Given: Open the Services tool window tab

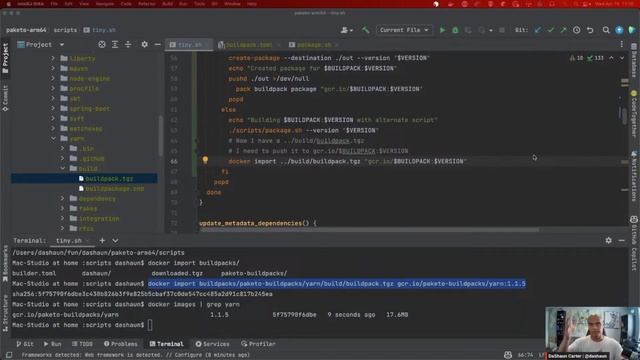Looking at the screenshot, I should (212, 344).
